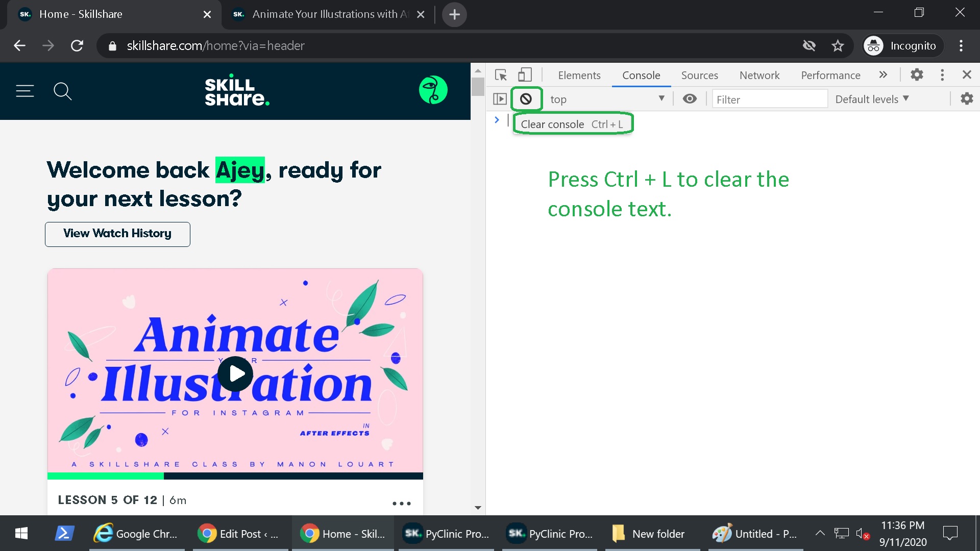This screenshot has width=980, height=551.
Task: Open the Default levels dropdown
Action: 872,99
